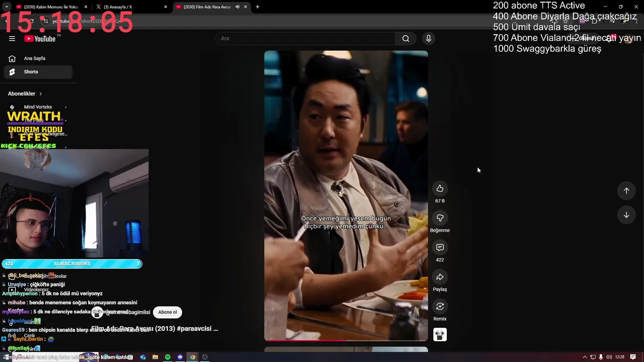Viewport: 644px width, 362px height.
Task: Click the magnifier search button
Action: [406, 39]
